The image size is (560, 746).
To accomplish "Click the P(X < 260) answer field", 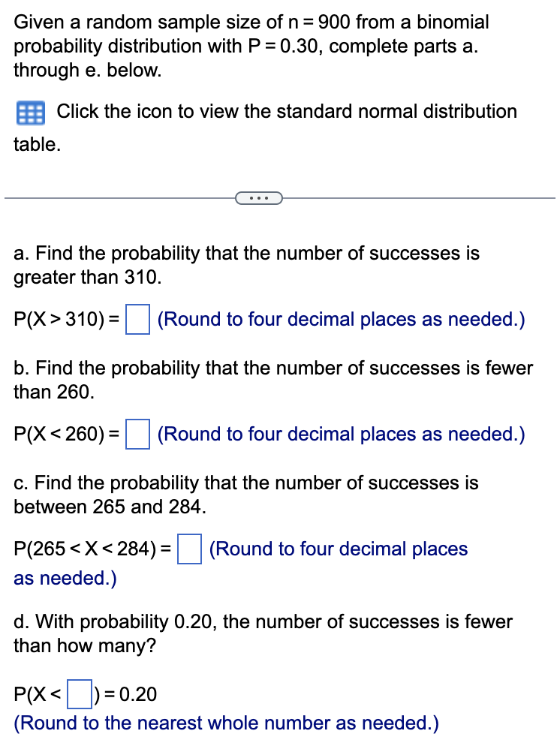I will tap(137, 434).
